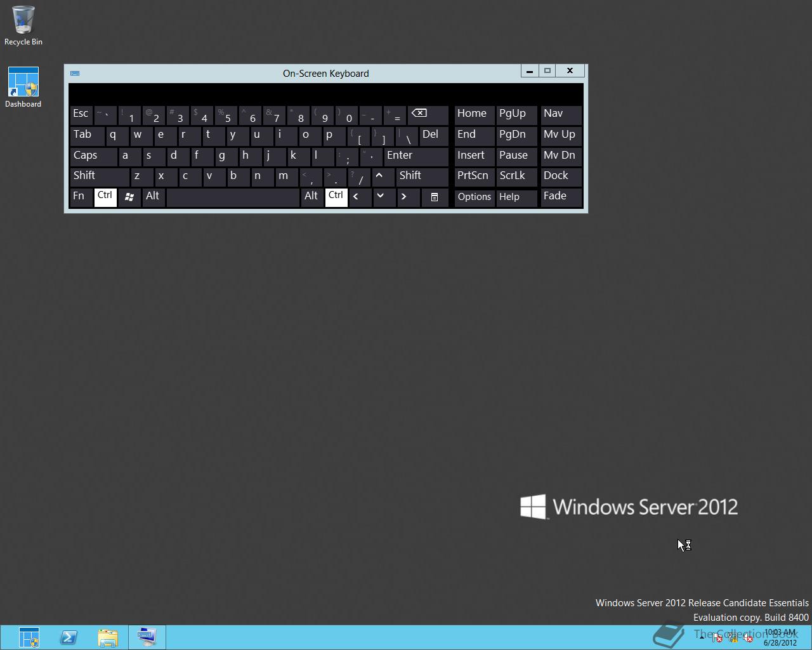Click the End key

pos(475,135)
